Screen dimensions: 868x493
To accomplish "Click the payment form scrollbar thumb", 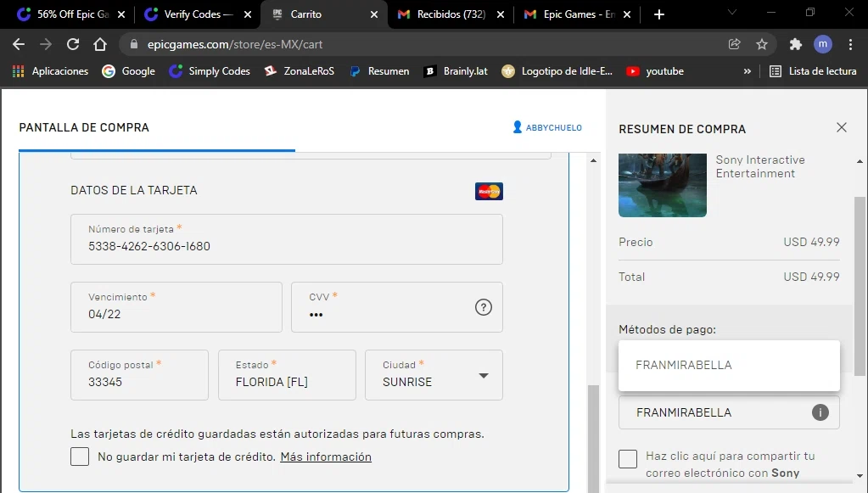I will click(x=593, y=438).
